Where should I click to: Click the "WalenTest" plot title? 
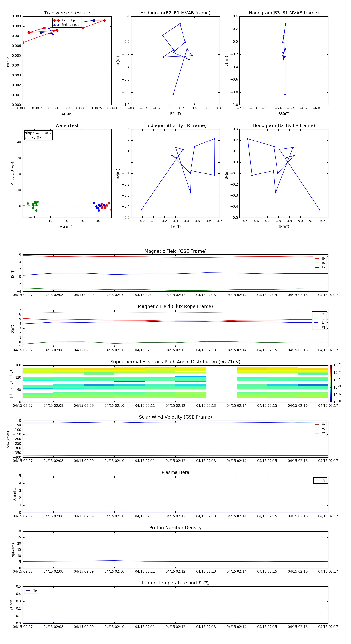point(67,125)
